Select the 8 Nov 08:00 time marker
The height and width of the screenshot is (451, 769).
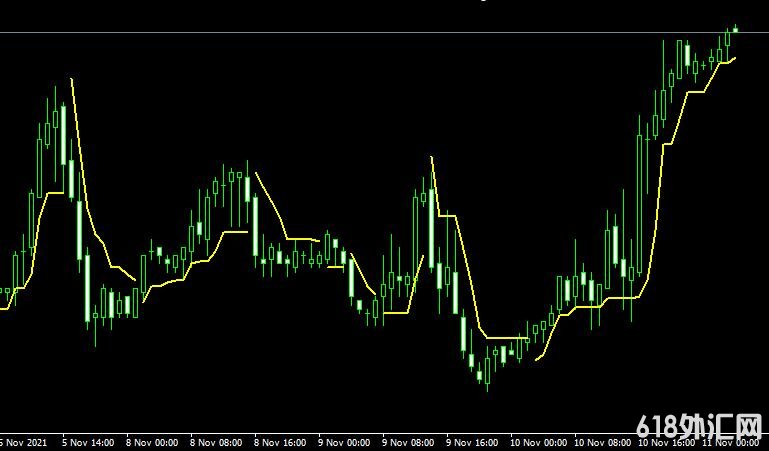[216, 441]
